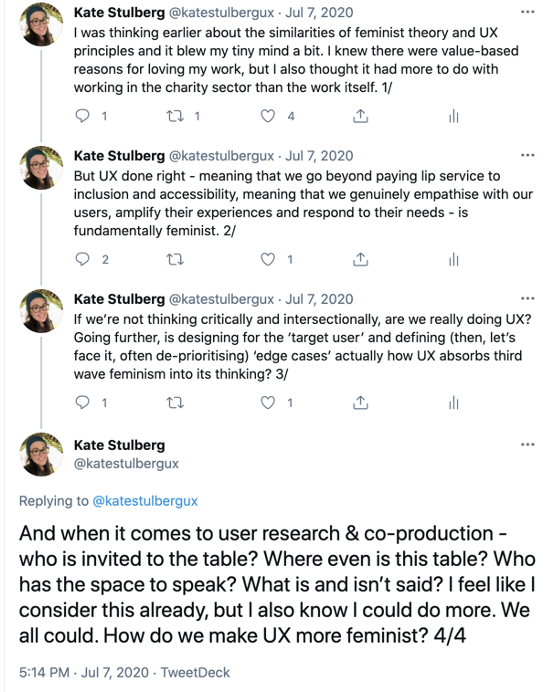Open more options on the second tweet
Viewport: 550px width, 692px height.
tap(527, 155)
